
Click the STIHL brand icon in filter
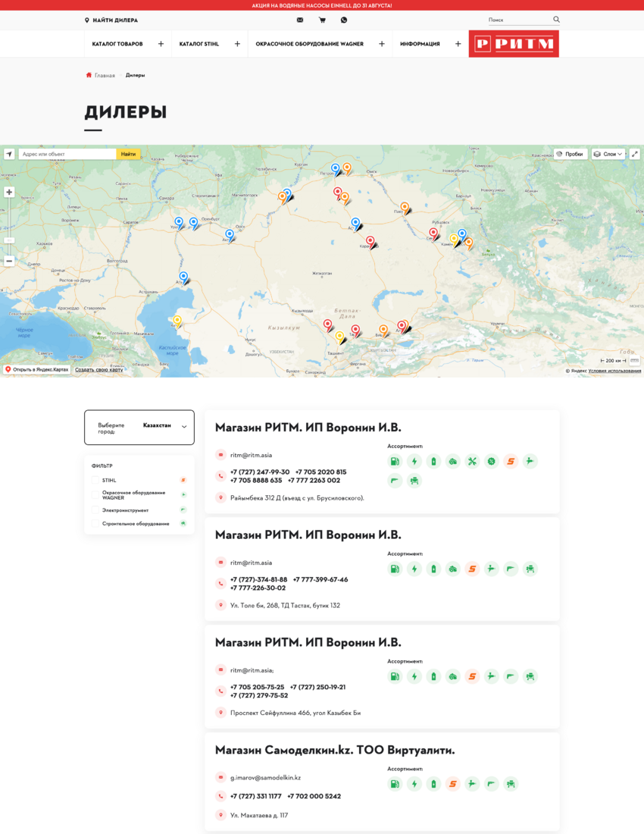pyautogui.click(x=183, y=480)
